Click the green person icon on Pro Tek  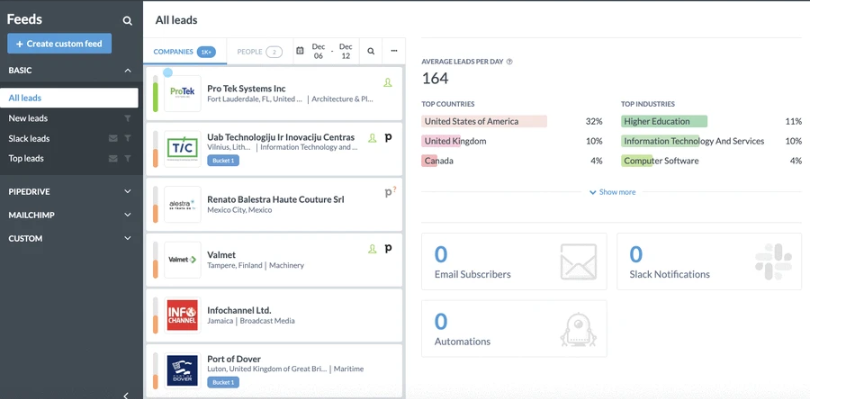(x=387, y=83)
